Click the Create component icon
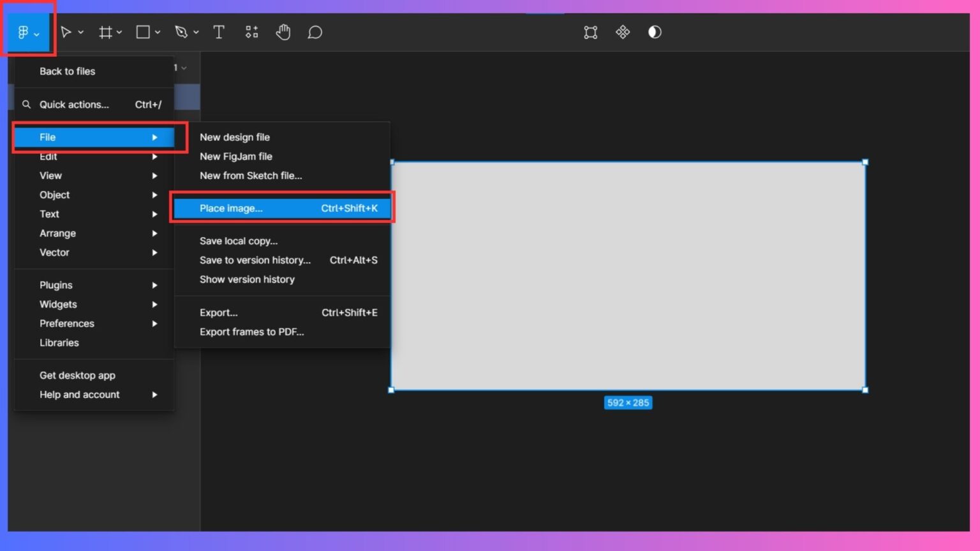Image resolution: width=980 pixels, height=551 pixels. point(623,32)
